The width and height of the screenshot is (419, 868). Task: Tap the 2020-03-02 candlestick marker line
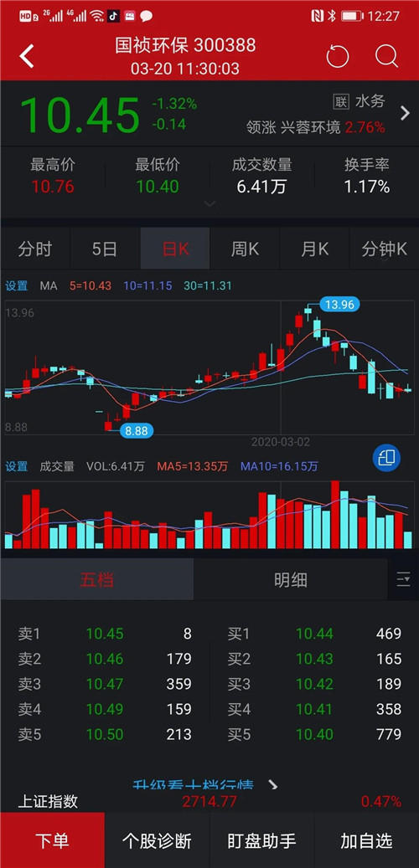tap(281, 368)
